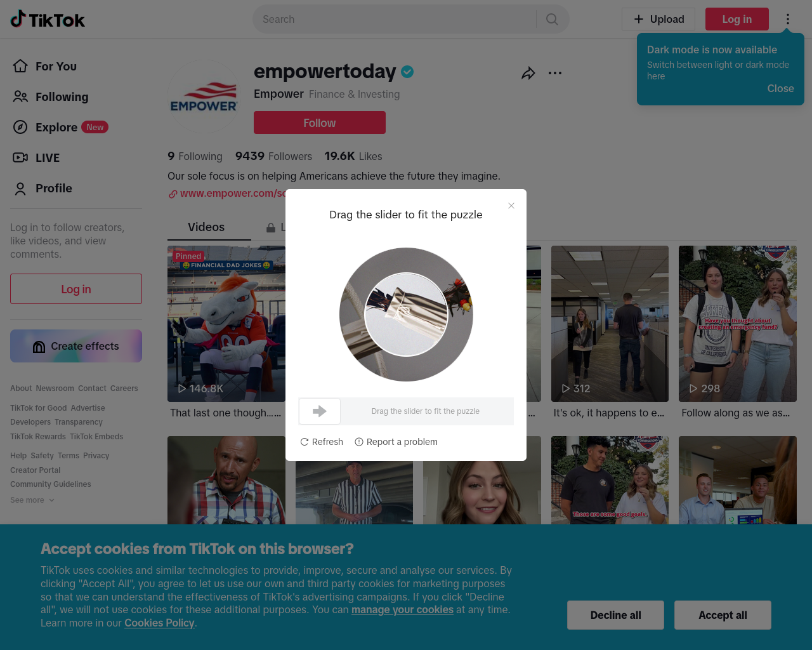Click the slider arrow handle
This screenshot has height=650, width=812.
(320, 411)
